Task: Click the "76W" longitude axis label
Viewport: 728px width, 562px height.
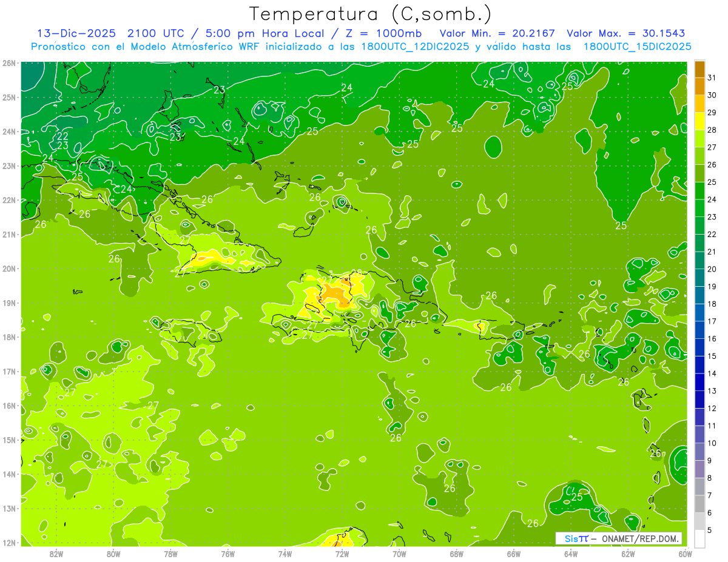Action: [x=227, y=554]
